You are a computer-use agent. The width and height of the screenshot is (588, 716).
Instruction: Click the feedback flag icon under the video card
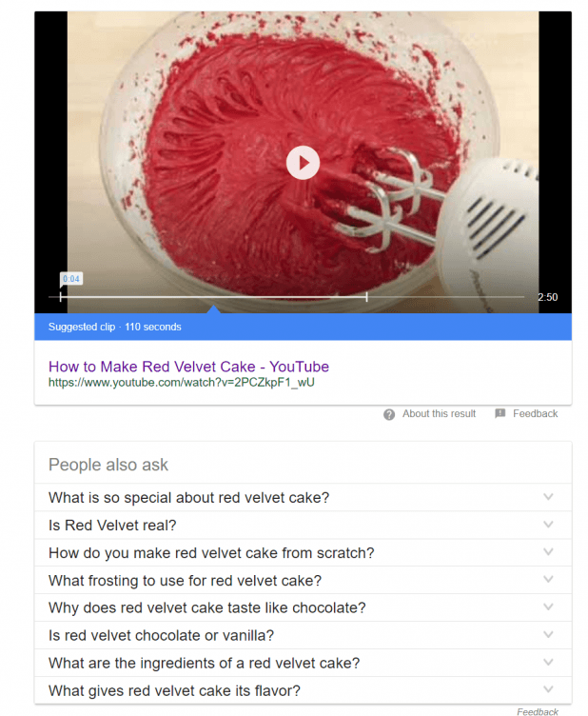click(x=500, y=413)
